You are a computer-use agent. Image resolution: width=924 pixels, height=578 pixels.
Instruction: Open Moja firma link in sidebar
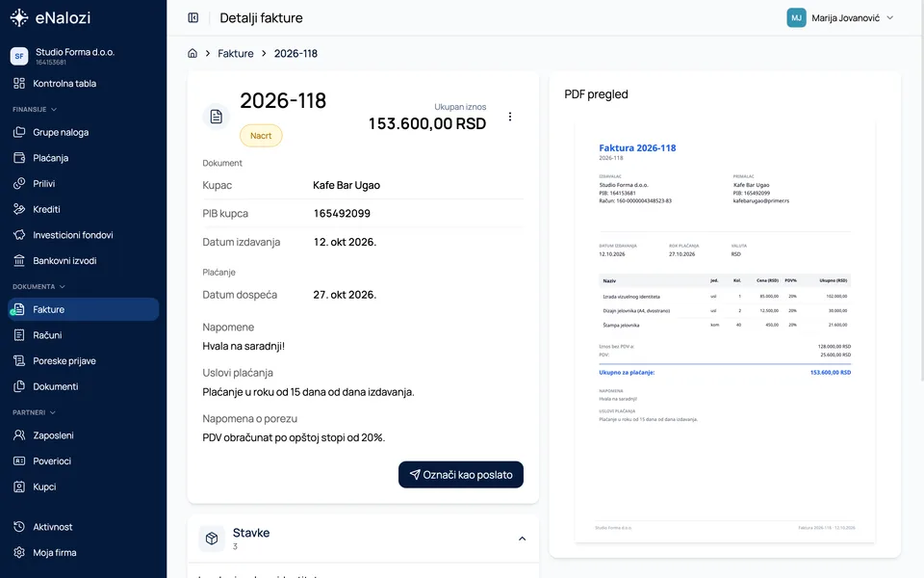(x=83, y=553)
